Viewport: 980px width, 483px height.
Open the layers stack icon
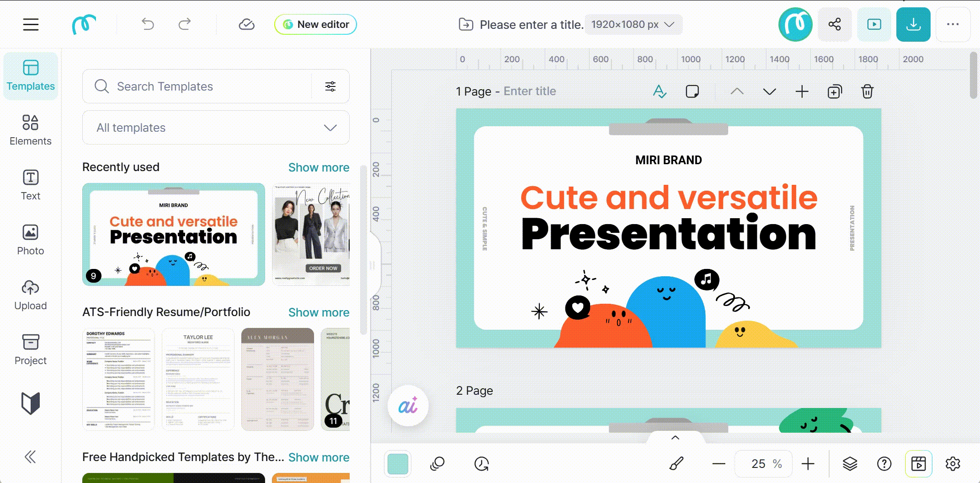tap(850, 464)
